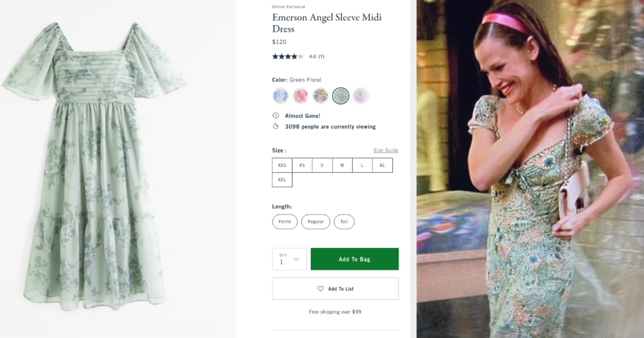Click the star rating icons
The height and width of the screenshot is (338, 644).
(x=288, y=57)
